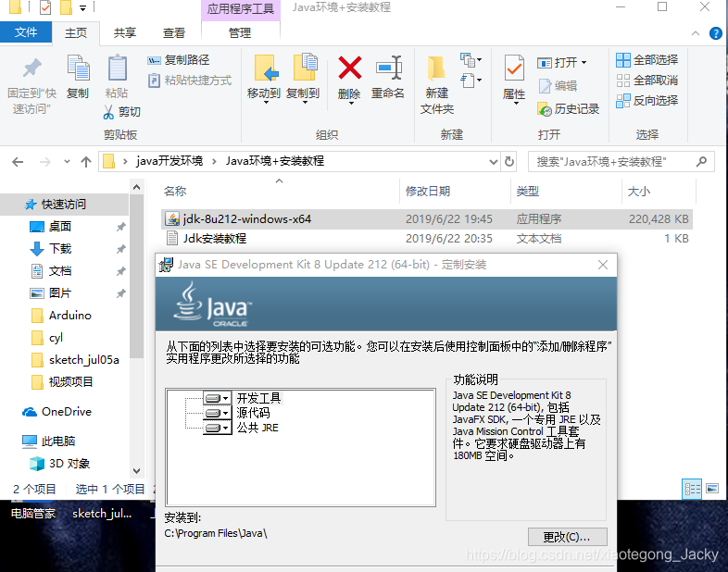Click the Edit (编辑) icon

(545, 86)
